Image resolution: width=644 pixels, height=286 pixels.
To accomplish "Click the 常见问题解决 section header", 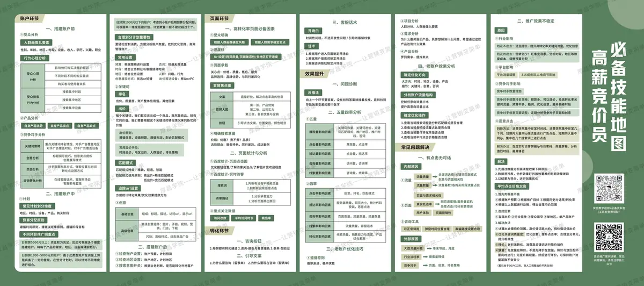I will [x=415, y=147].
